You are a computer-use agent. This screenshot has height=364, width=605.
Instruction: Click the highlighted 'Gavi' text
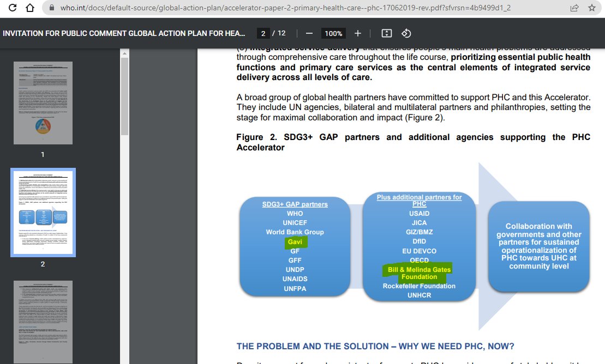(295, 242)
